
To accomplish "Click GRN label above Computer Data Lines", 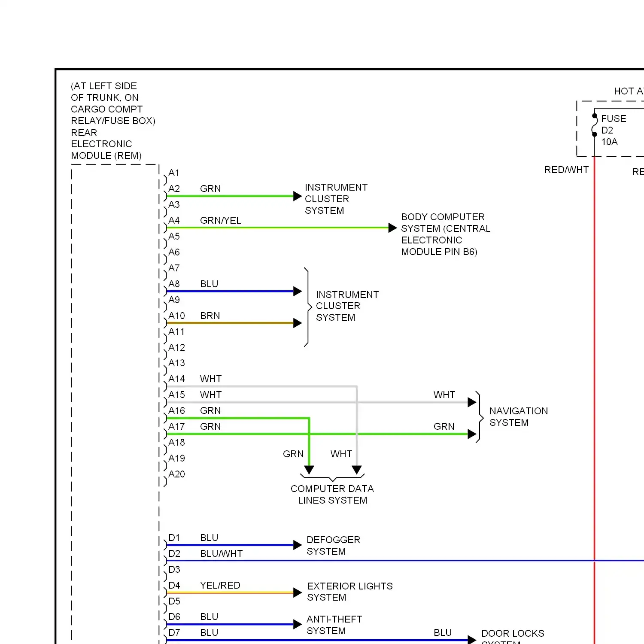I will [293, 454].
